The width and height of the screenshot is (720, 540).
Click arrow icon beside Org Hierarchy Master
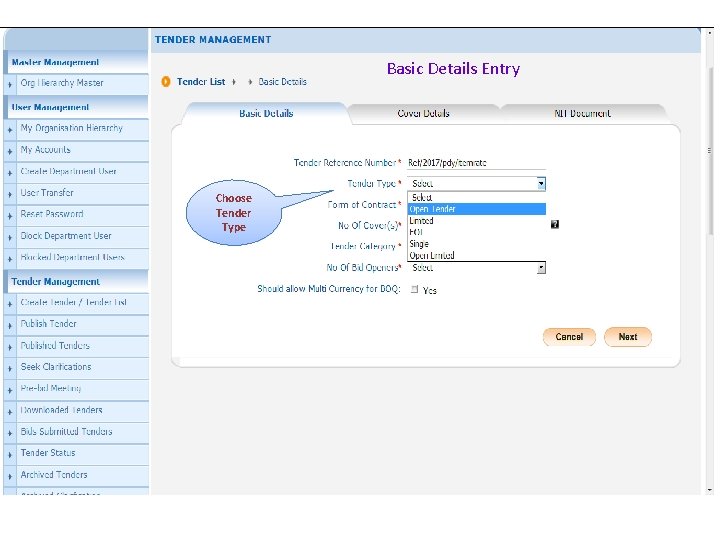[x=10, y=84]
